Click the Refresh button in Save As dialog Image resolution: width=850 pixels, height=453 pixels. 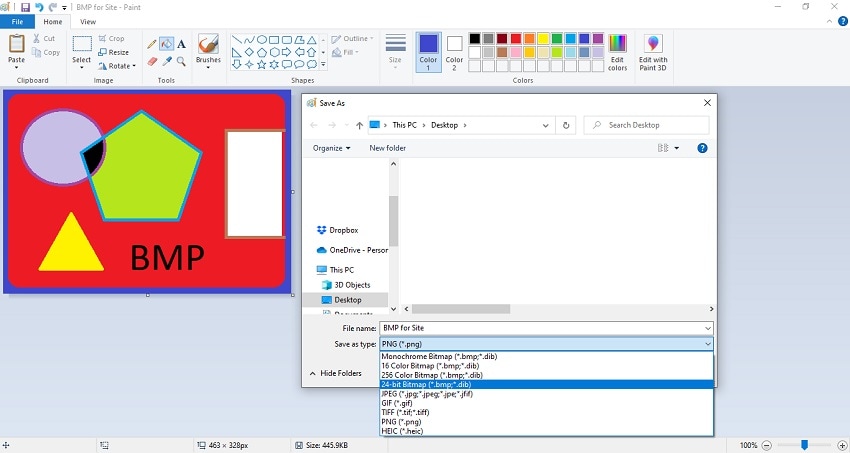click(x=566, y=125)
